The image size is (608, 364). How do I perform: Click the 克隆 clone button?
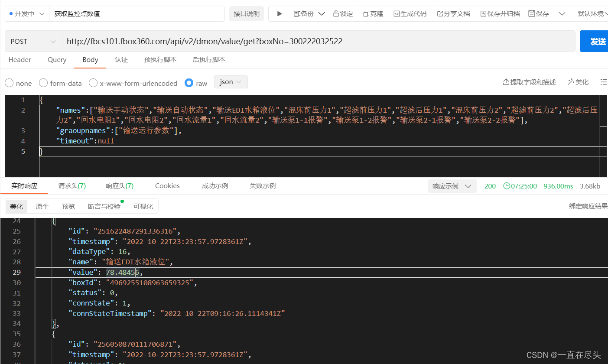tap(373, 14)
